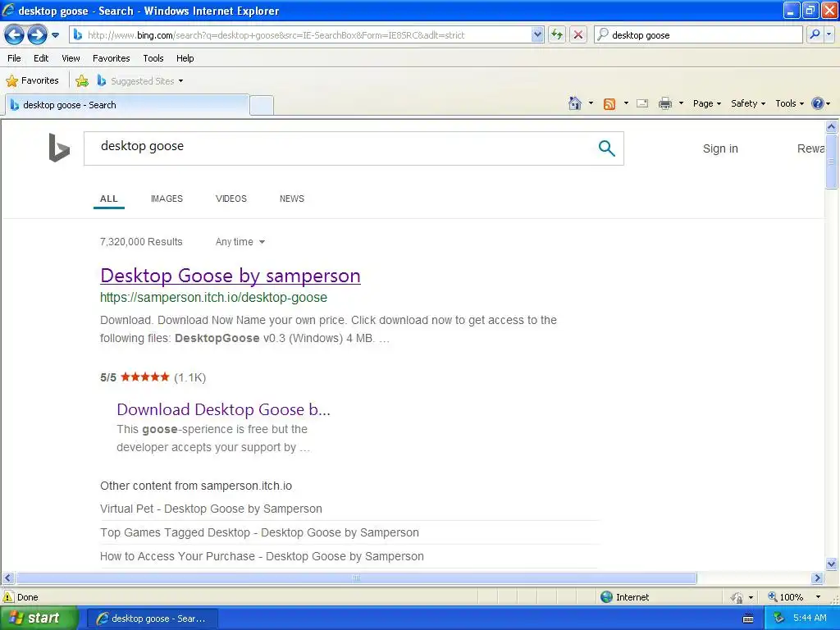The height and width of the screenshot is (630, 840).
Task: Open the Any time filter dropdown
Action: click(x=240, y=242)
